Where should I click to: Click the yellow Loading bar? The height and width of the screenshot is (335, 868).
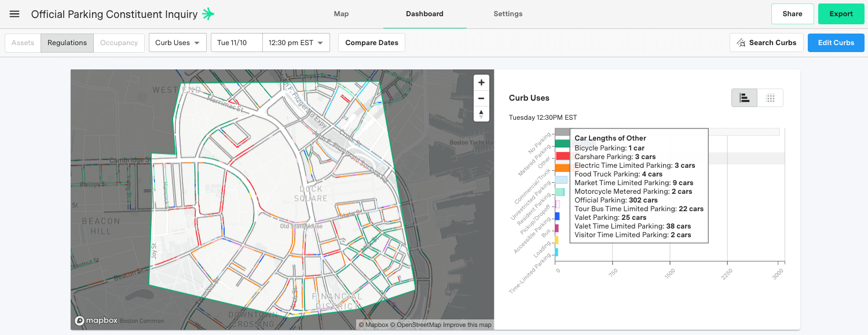(x=556, y=240)
